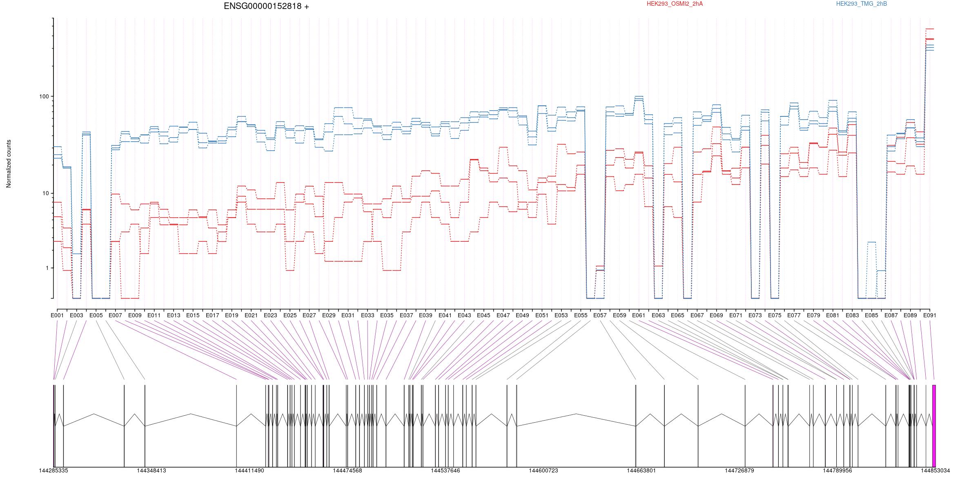The width and height of the screenshot is (980, 490).
Task: Click exon label E021
Action: [251, 315]
